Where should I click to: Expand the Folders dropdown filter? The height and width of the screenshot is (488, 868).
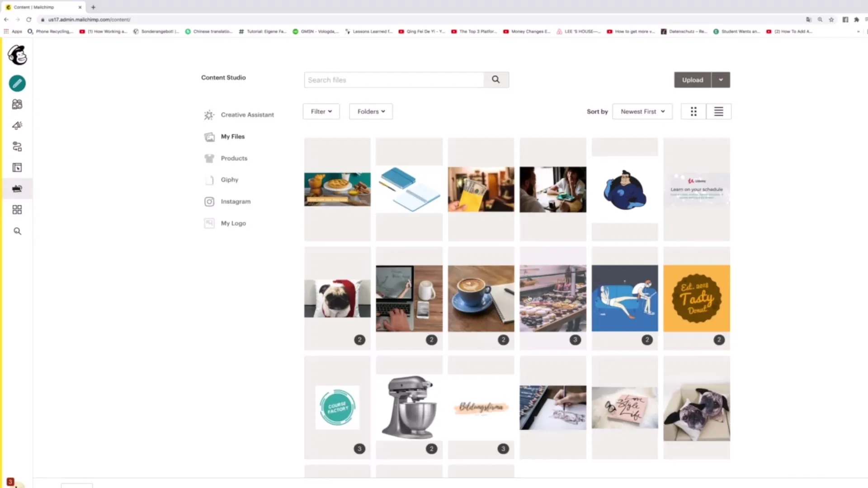[x=371, y=112]
